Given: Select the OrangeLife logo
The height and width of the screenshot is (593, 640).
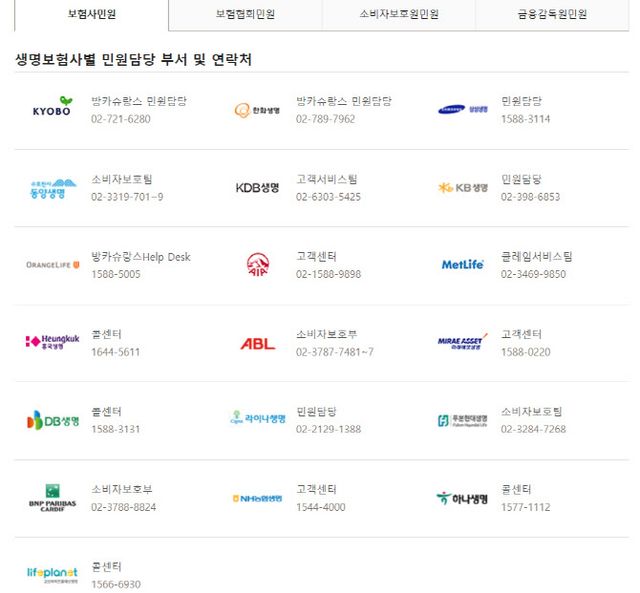Looking at the screenshot, I should tap(52, 265).
